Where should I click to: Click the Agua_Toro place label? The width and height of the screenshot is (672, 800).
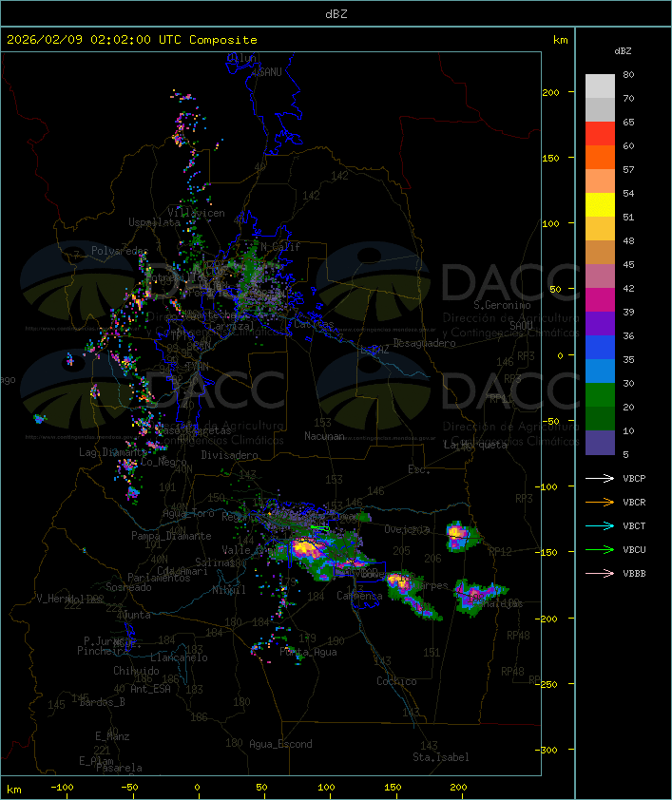[188, 513]
